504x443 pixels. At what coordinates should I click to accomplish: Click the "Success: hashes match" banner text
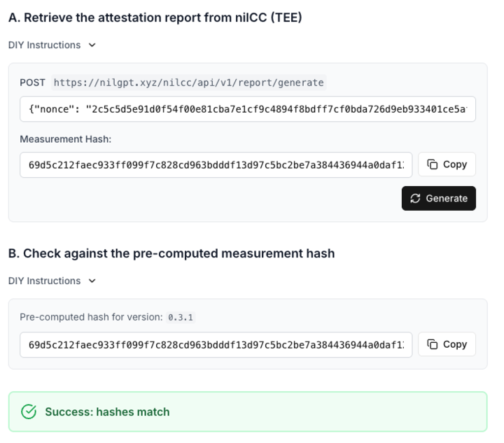pos(107,412)
